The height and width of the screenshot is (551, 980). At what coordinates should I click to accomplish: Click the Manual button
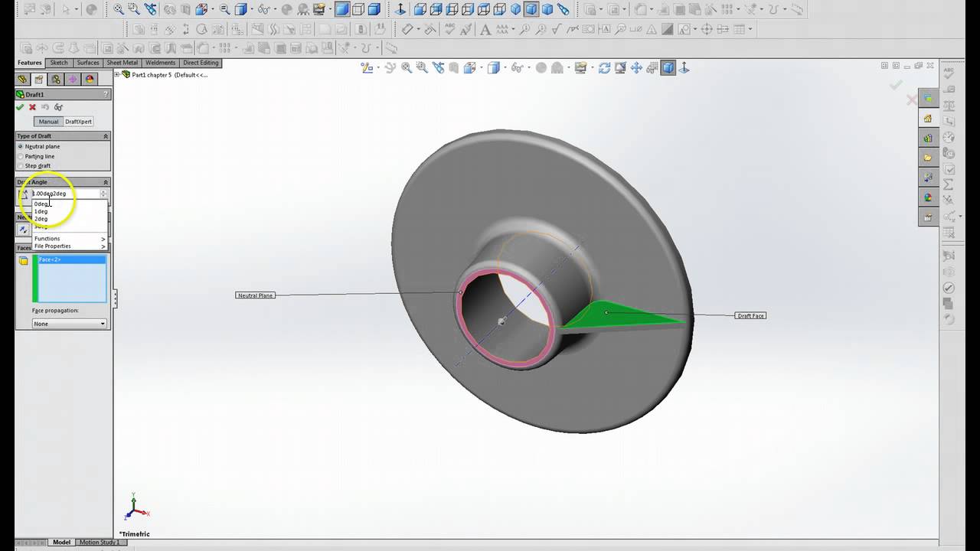(x=48, y=122)
